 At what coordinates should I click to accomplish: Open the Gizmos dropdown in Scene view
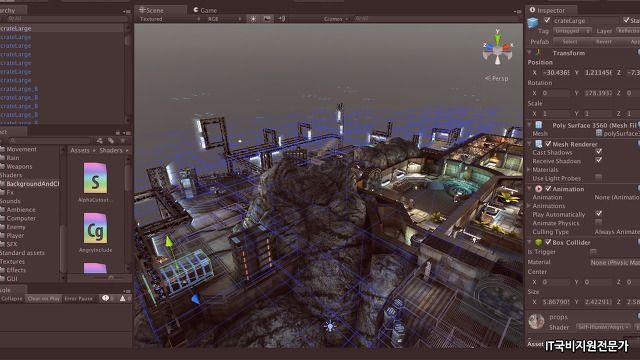(x=336, y=19)
